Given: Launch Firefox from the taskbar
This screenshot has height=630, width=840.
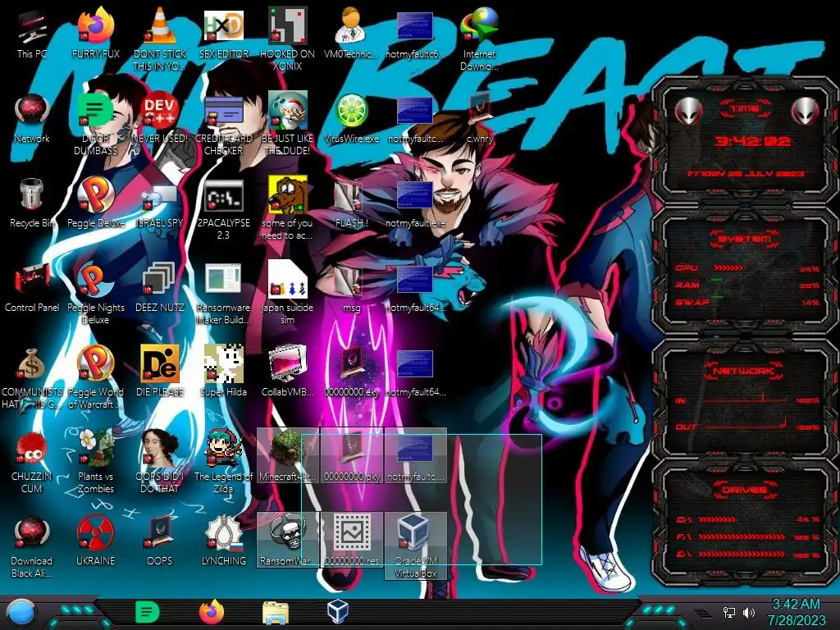Looking at the screenshot, I should point(212,612).
